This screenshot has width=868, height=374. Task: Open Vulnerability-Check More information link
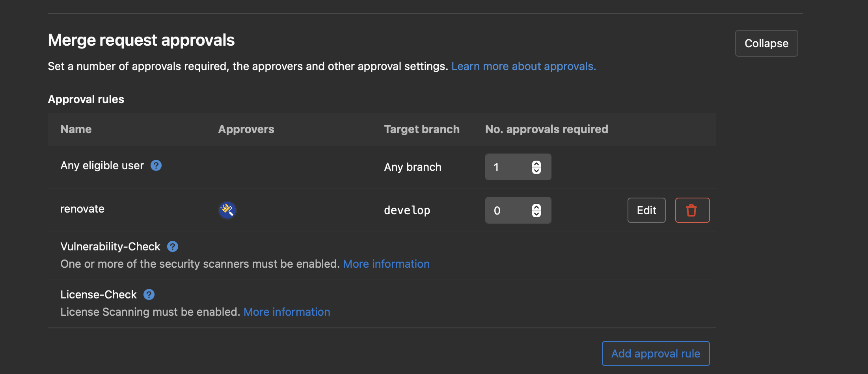(x=386, y=264)
